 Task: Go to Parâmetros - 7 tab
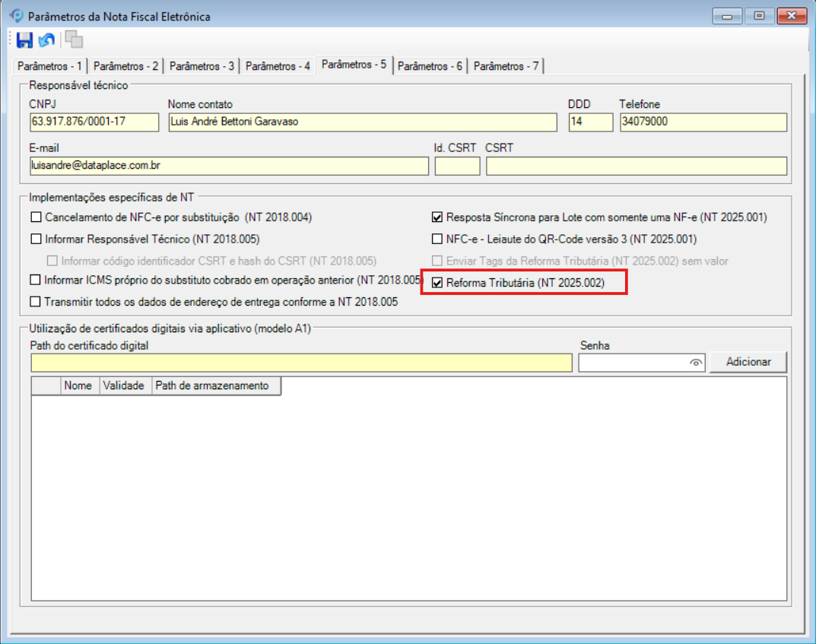(506, 66)
